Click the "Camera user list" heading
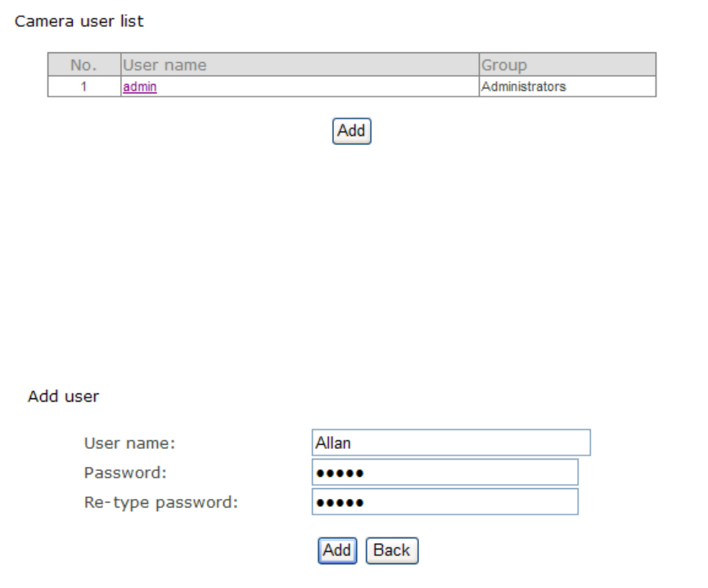708x588 pixels. 79,21
